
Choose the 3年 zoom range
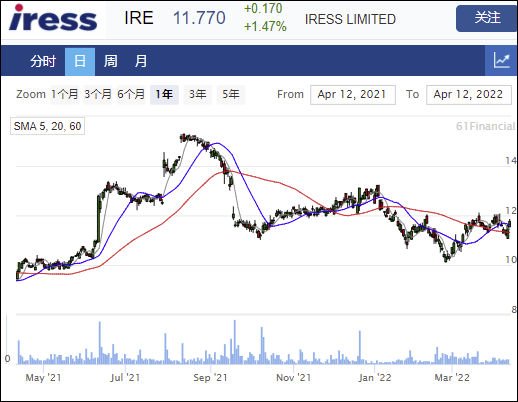pos(198,94)
